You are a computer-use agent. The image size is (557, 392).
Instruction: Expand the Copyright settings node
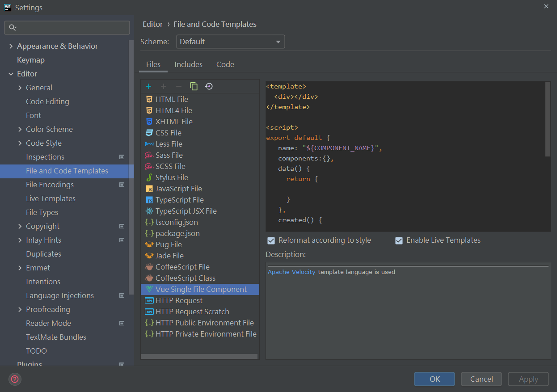tap(20, 226)
